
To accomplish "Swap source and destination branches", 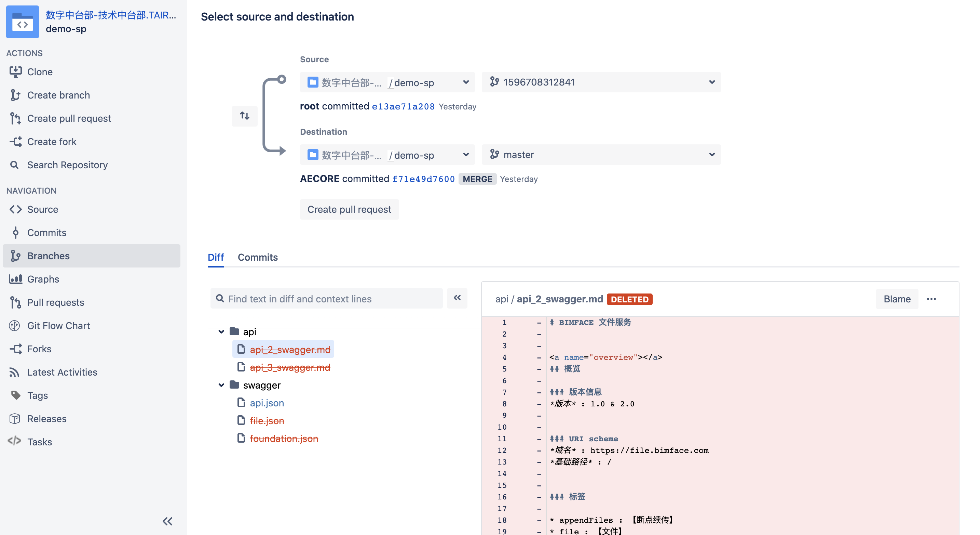I will [245, 116].
